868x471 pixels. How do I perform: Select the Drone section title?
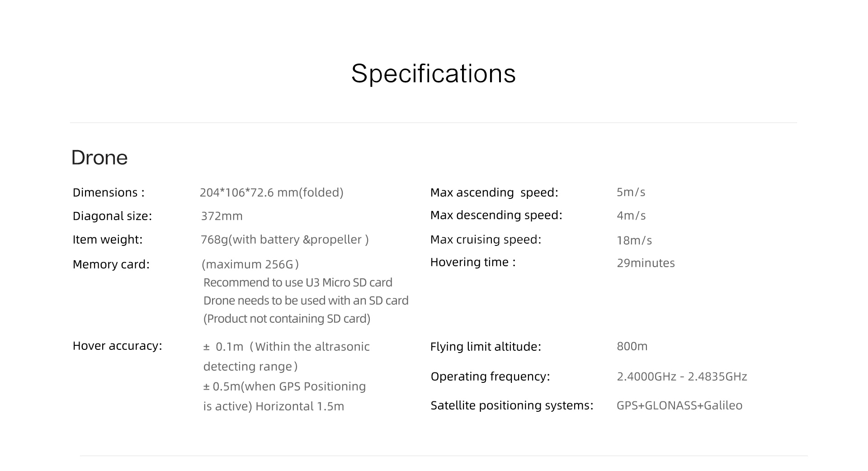(x=99, y=158)
